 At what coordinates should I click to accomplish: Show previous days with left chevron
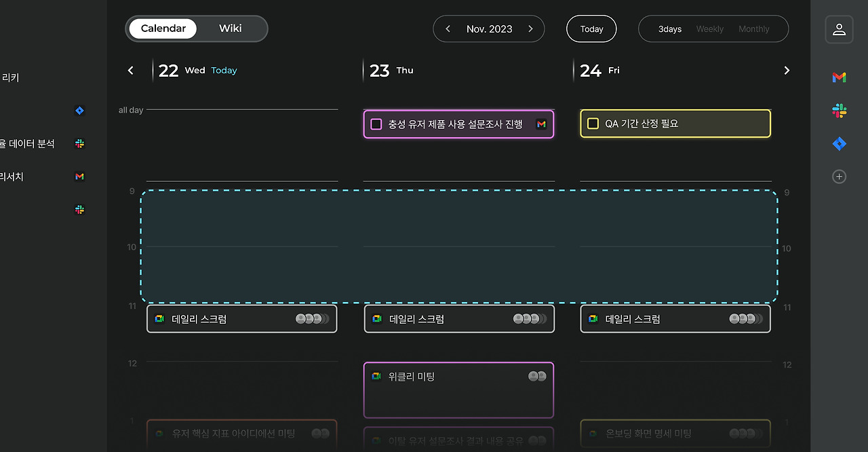(131, 71)
